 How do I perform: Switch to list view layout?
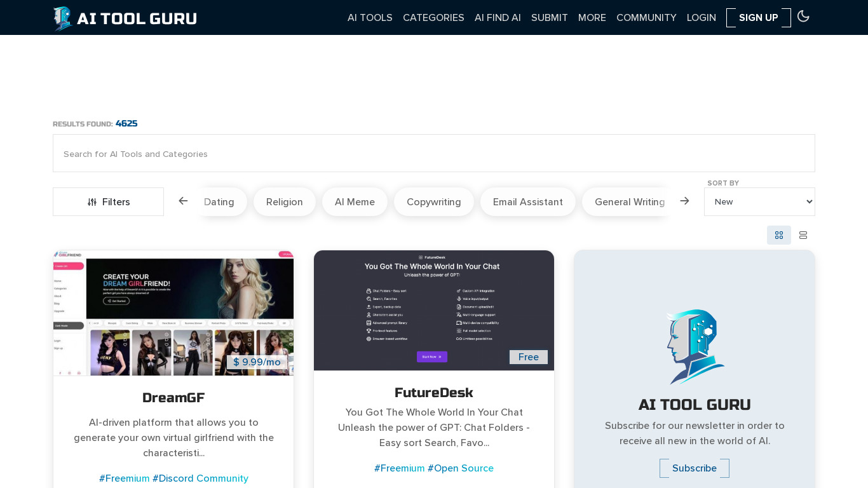(x=803, y=235)
